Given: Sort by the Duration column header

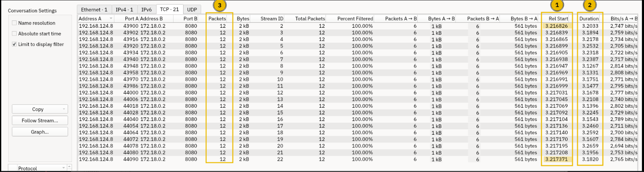Looking at the screenshot, I should pos(589,19).
